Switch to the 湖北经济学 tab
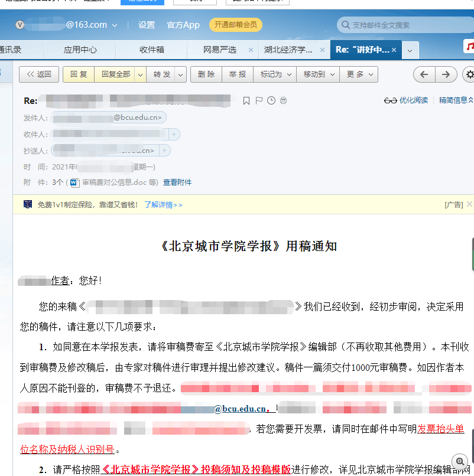The width and height of the screenshot is (474, 476). tap(288, 50)
